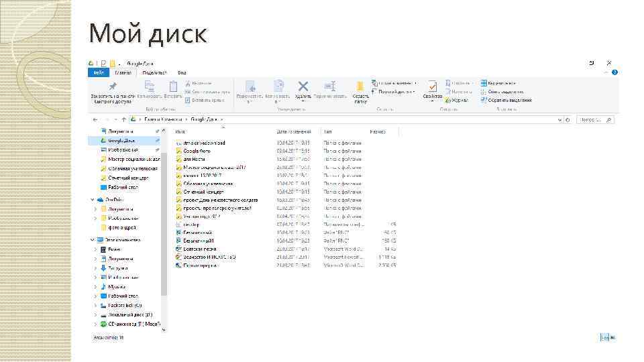Click the Удалить (Delete) X icon
Viewport: 644px width, 362px height.
point(303,86)
